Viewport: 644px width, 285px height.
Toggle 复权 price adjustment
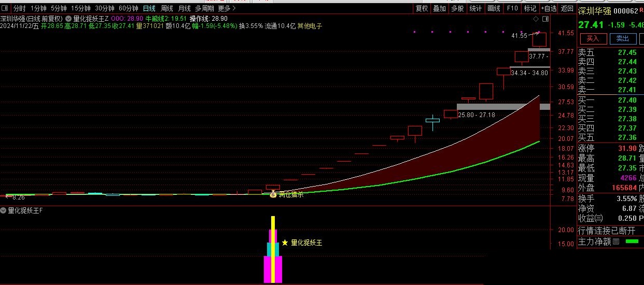pos(422,8)
